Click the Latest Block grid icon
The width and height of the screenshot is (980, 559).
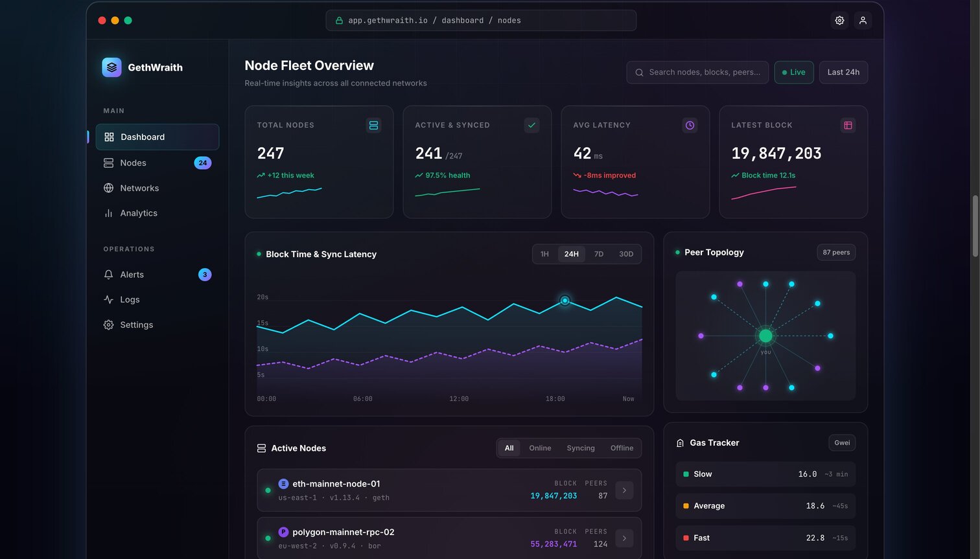pos(848,125)
